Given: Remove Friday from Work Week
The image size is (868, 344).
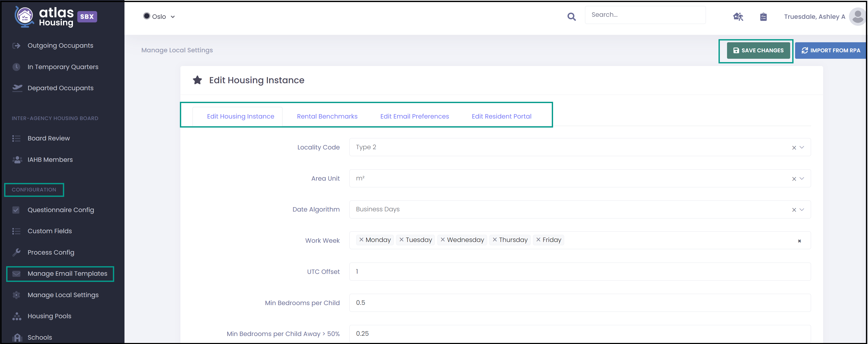Looking at the screenshot, I should 538,240.
